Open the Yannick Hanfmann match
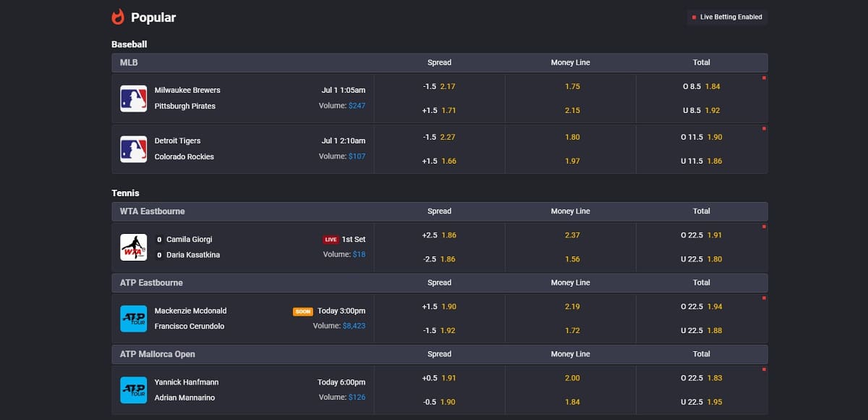The width and height of the screenshot is (868, 420). [187, 382]
